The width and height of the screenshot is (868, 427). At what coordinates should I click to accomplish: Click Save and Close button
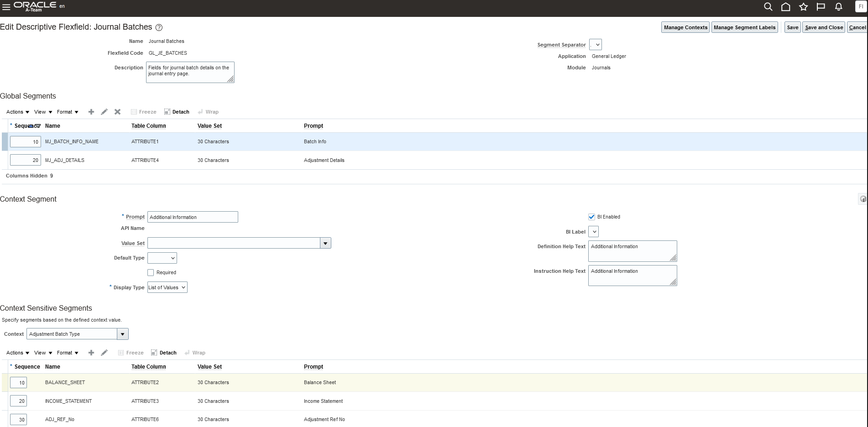tap(824, 27)
